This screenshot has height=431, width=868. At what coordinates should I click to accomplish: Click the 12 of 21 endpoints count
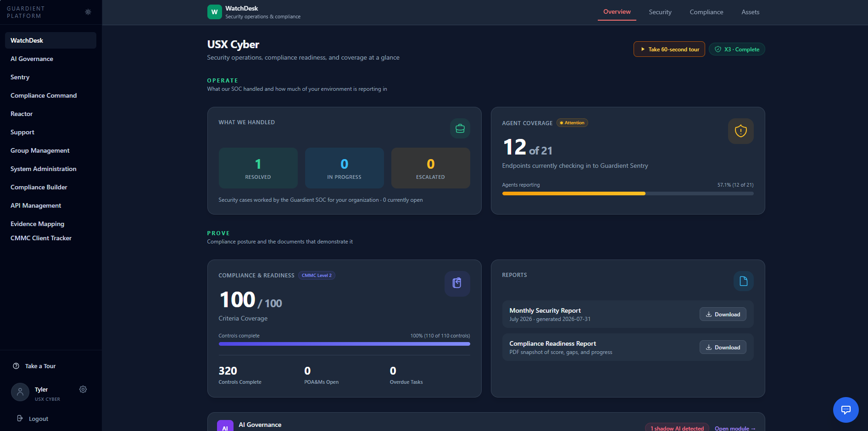(x=528, y=148)
